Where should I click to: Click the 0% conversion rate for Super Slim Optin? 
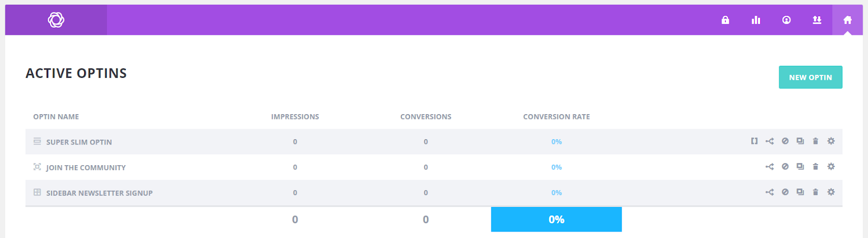557,142
